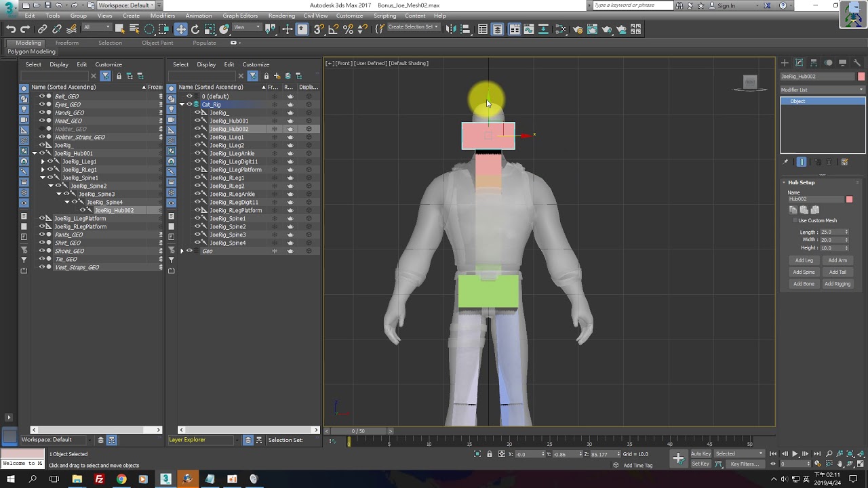This screenshot has height=488, width=868.
Task: Open selection filter All dropdown
Action: (x=97, y=28)
